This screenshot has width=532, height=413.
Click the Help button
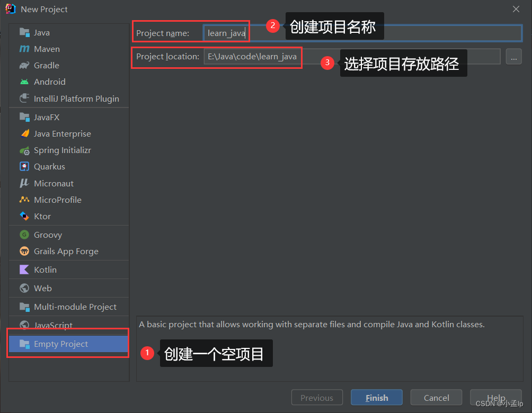(495, 398)
